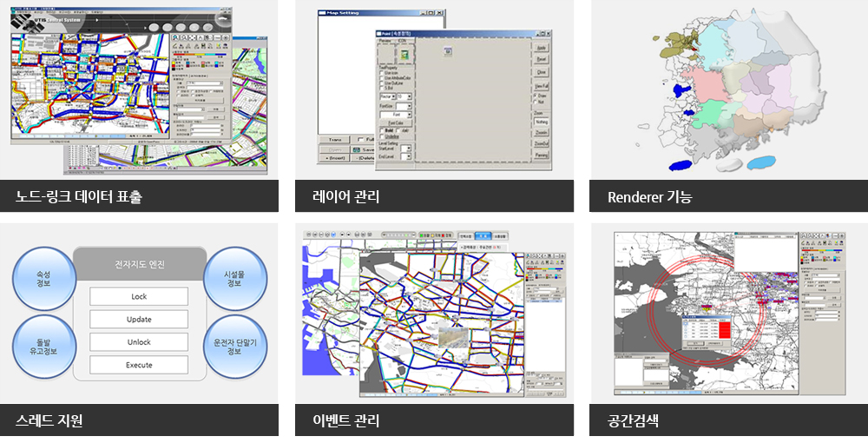Click the Lock box in thread diagram

(139, 296)
